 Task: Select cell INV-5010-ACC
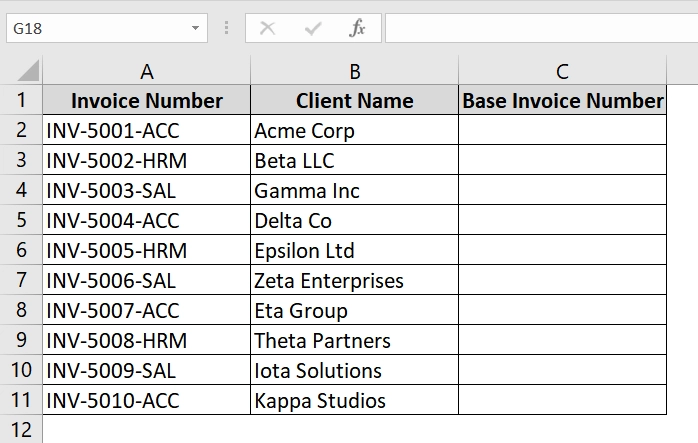[x=146, y=400]
